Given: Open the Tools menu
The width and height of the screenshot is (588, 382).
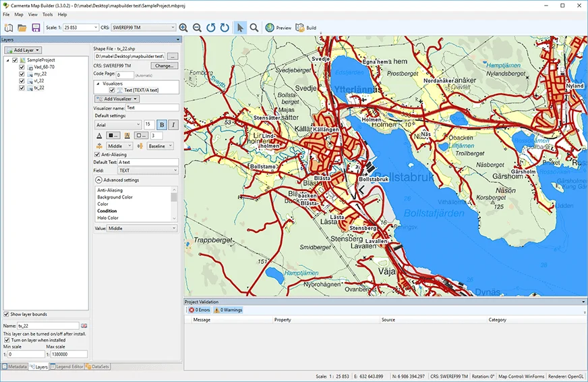Looking at the screenshot, I should pyautogui.click(x=47, y=14).
